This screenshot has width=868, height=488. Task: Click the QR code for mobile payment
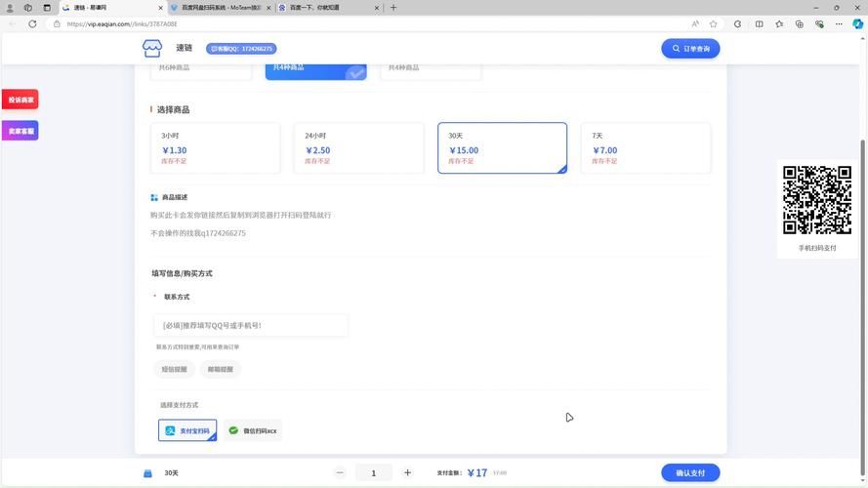817,200
